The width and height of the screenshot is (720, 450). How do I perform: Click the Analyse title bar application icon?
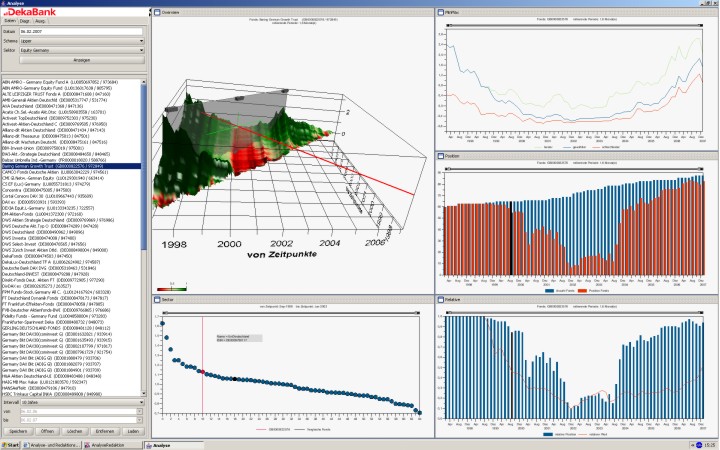(x=3, y=3)
